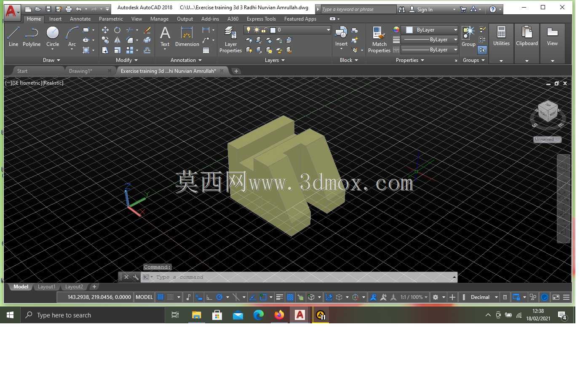Insert a table from Annotation panel
The image size is (588, 365).
(x=206, y=50)
